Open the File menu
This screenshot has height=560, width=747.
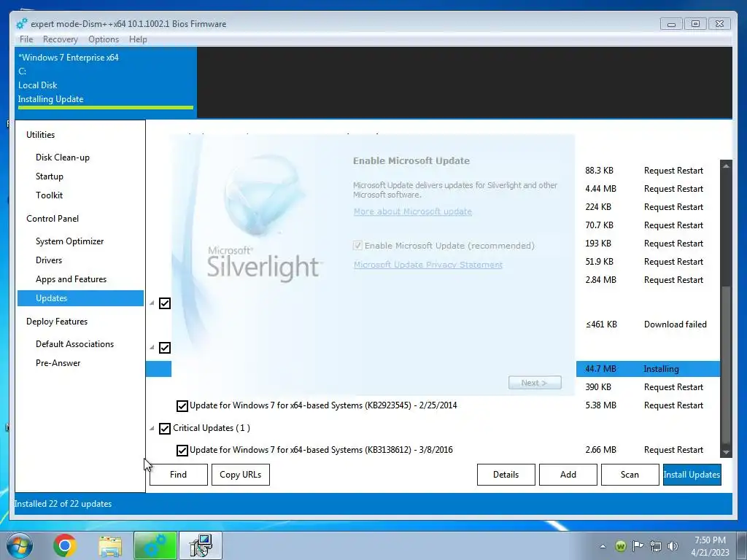tap(26, 39)
